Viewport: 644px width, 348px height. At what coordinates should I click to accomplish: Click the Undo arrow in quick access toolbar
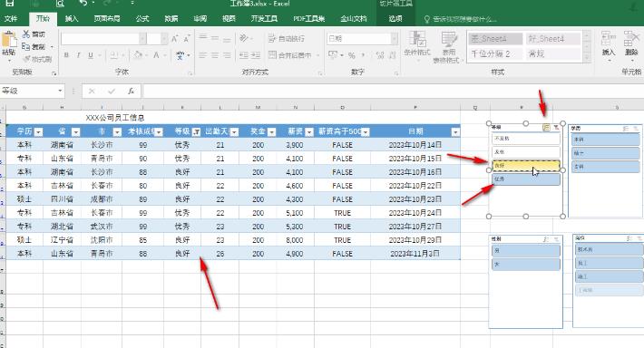[x=83, y=4]
